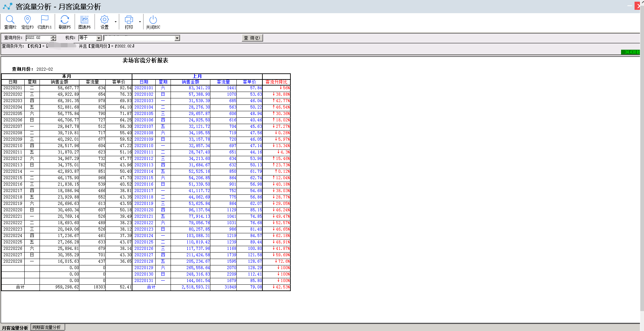Select the 20220214 date cell in 本月

pyautogui.click(x=13, y=171)
